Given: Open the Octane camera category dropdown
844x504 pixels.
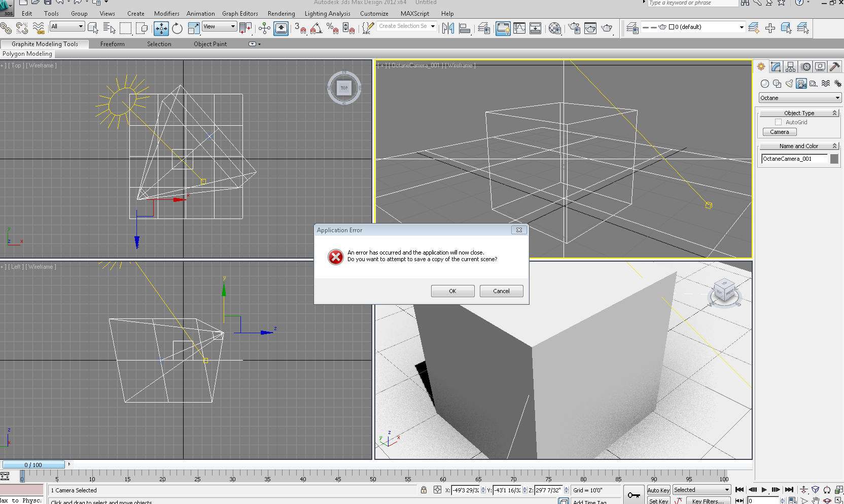Looking at the screenshot, I should point(800,98).
